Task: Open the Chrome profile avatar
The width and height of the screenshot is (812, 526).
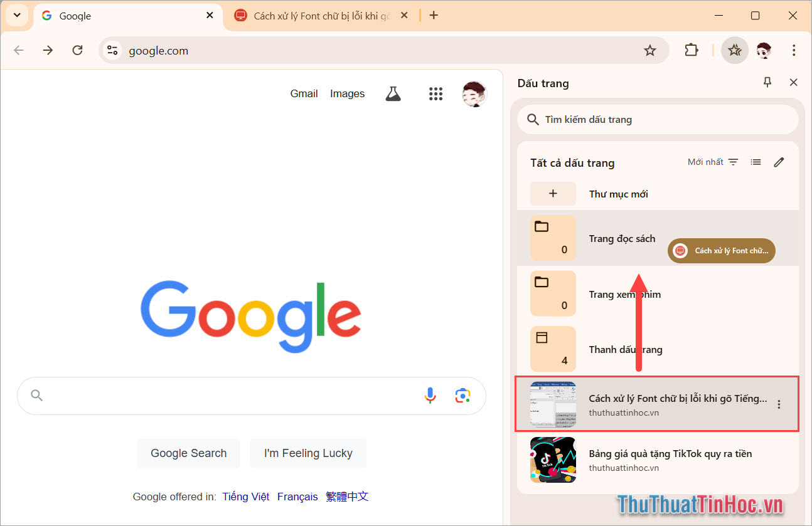Action: click(x=764, y=50)
